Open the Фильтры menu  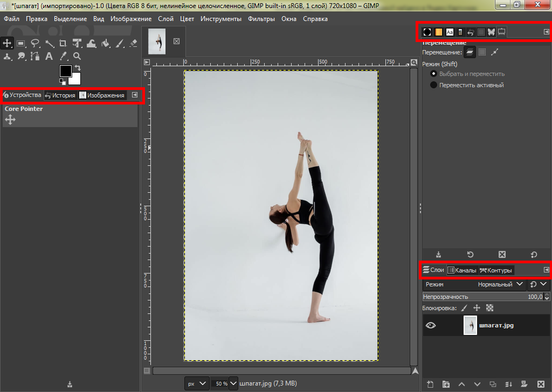click(x=261, y=19)
